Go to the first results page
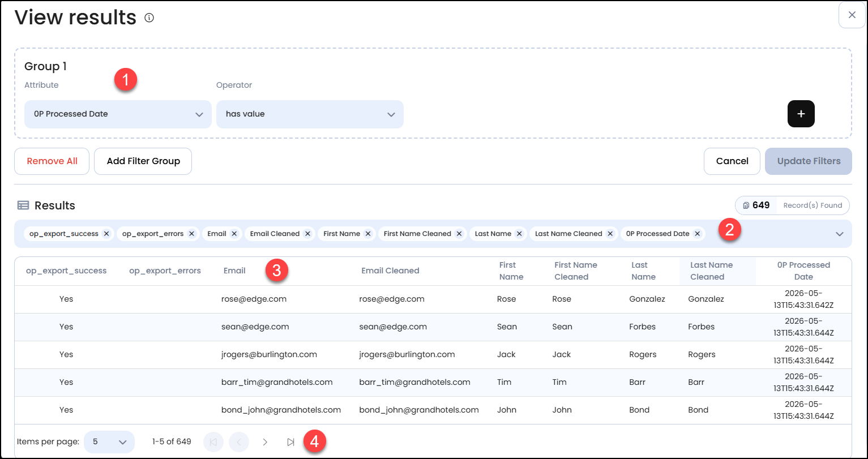The image size is (868, 459). [213, 442]
